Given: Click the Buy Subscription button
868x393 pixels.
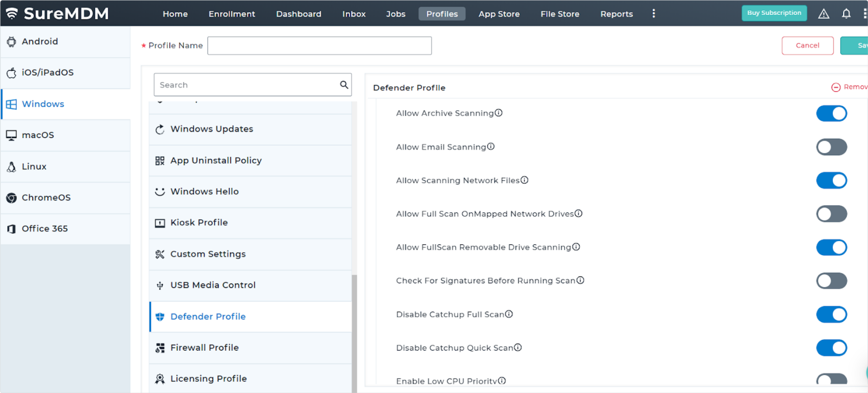Looking at the screenshot, I should [774, 13].
